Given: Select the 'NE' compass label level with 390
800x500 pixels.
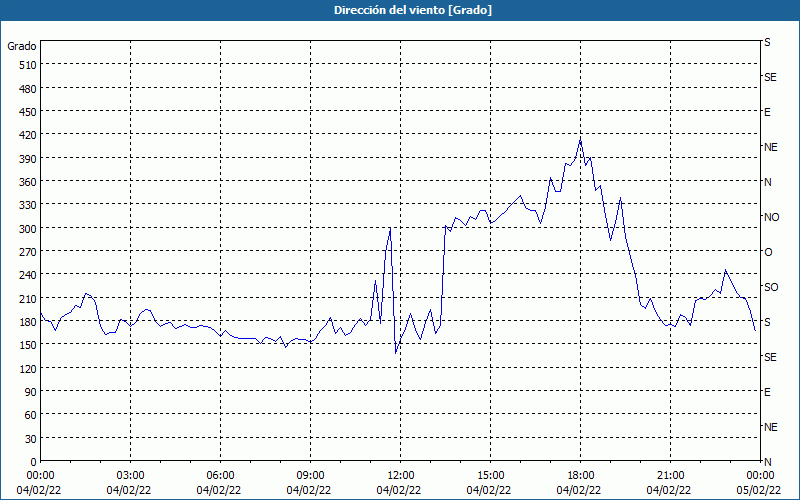Looking at the screenshot, I should pos(771,147).
